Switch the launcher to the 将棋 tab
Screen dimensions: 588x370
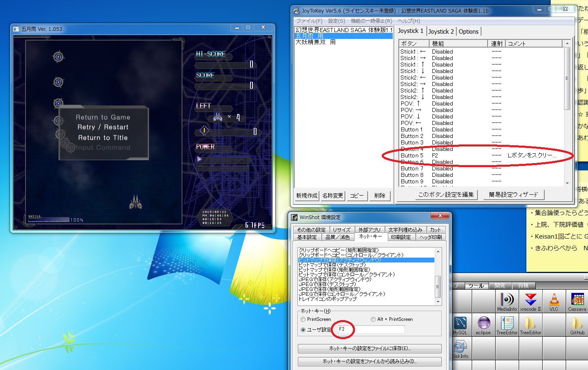point(524,286)
